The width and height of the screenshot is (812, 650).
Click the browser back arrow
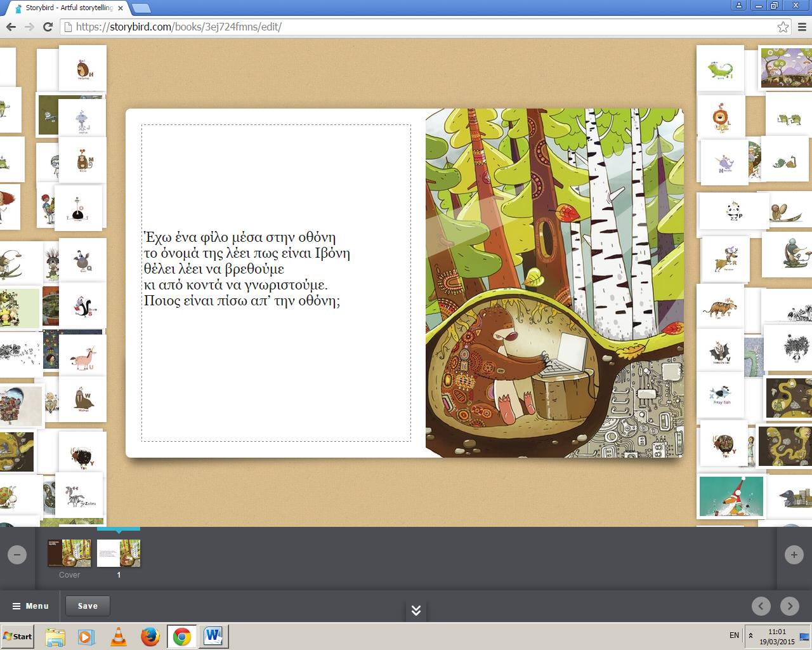point(11,27)
